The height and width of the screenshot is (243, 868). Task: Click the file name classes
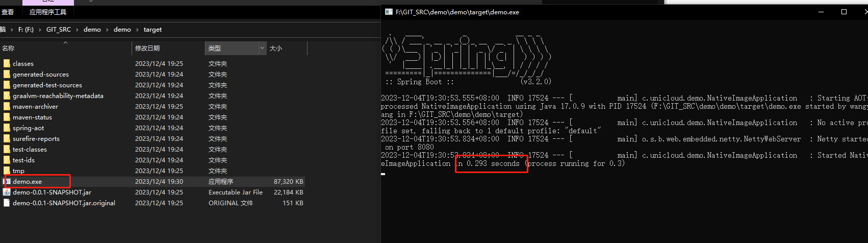(23, 64)
